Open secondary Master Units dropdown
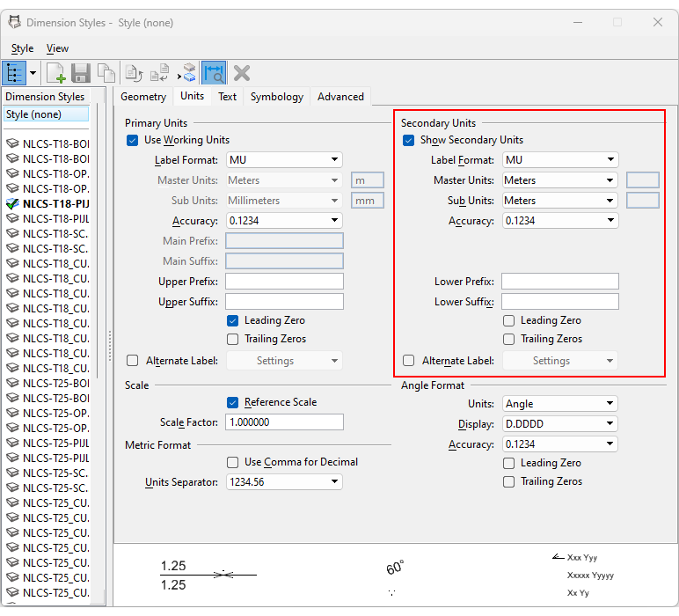This screenshot has width=679, height=616. (x=559, y=180)
